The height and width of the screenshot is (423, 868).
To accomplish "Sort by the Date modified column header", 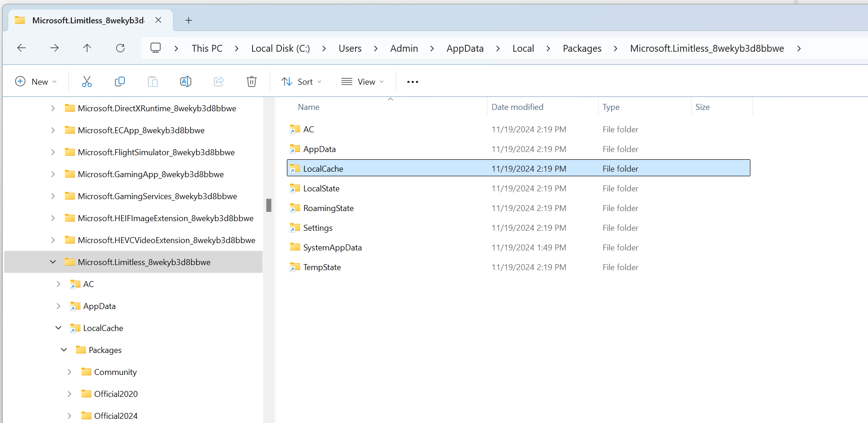I will (518, 107).
